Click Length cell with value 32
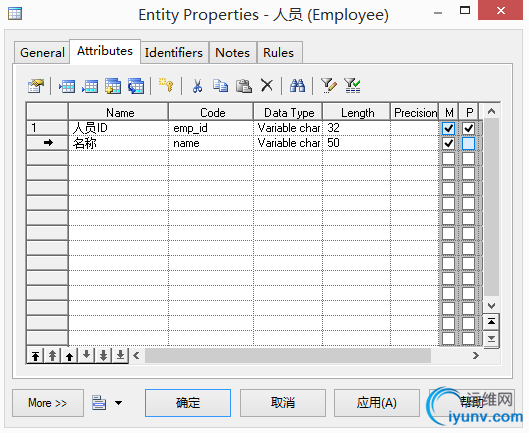The width and height of the screenshot is (529, 433). pyautogui.click(x=356, y=128)
